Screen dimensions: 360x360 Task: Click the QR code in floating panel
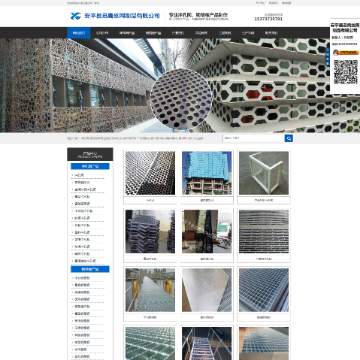coord(346,72)
